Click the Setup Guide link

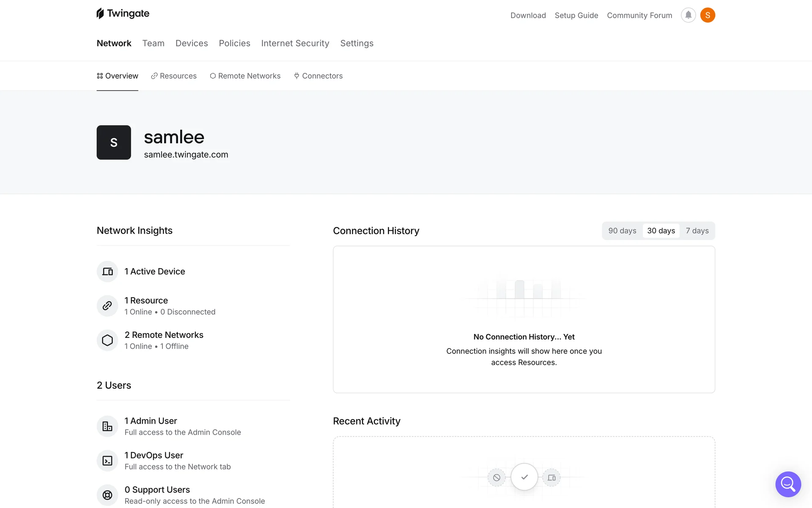576,15
